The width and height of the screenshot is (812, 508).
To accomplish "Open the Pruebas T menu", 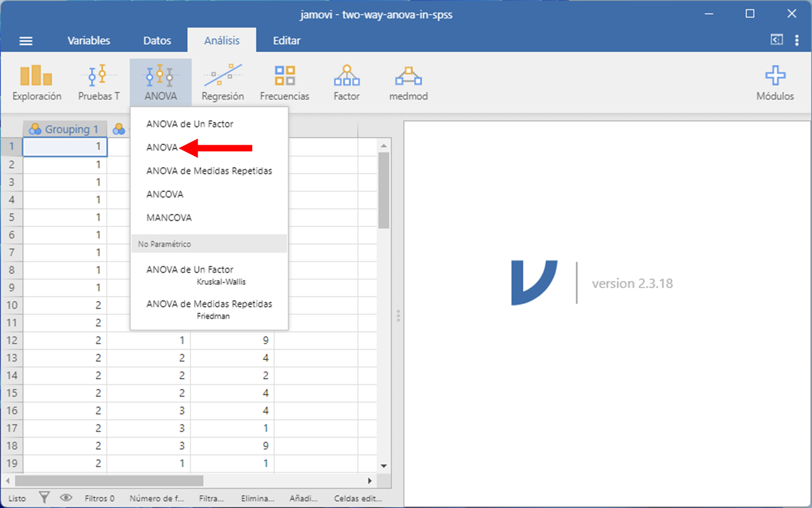I will (x=99, y=83).
